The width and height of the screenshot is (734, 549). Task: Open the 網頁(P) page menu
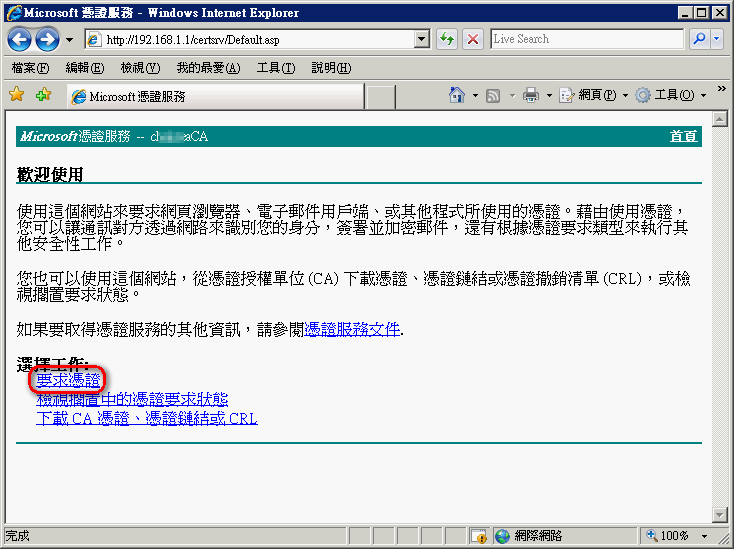[x=594, y=95]
